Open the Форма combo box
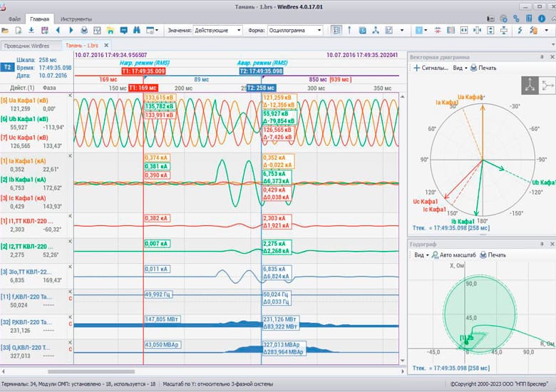Screen dimensions: 556x392 pos(295,31)
